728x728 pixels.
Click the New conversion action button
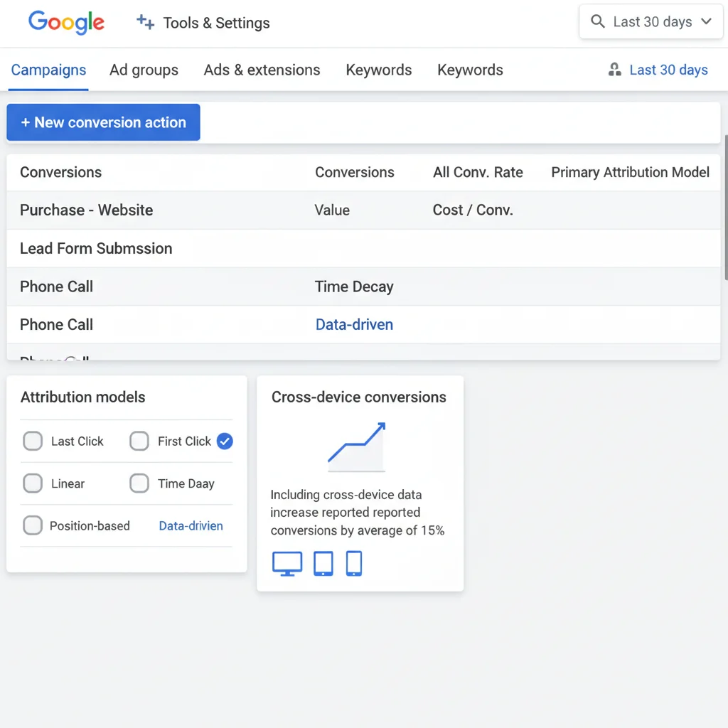104,122
